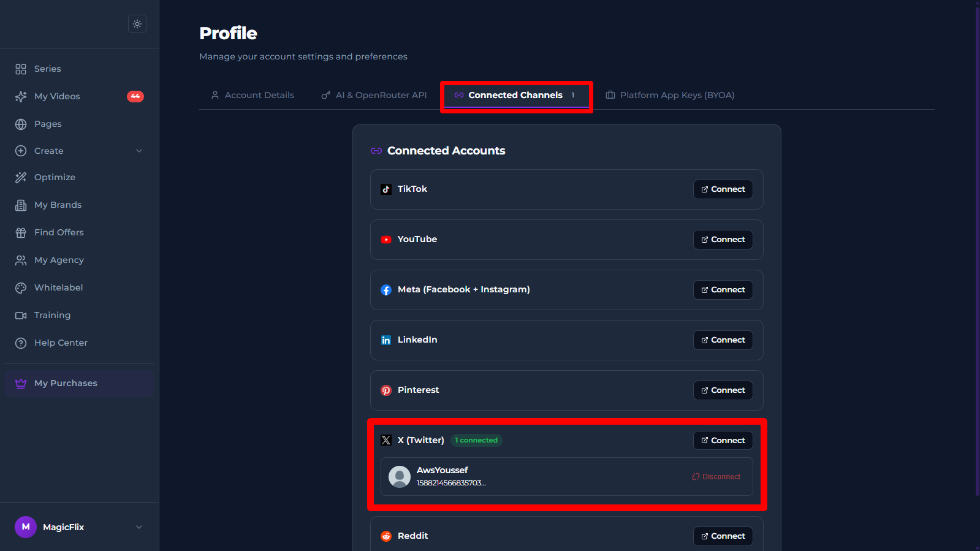980x551 pixels.
Task: Connect the LinkedIn account
Action: point(723,340)
